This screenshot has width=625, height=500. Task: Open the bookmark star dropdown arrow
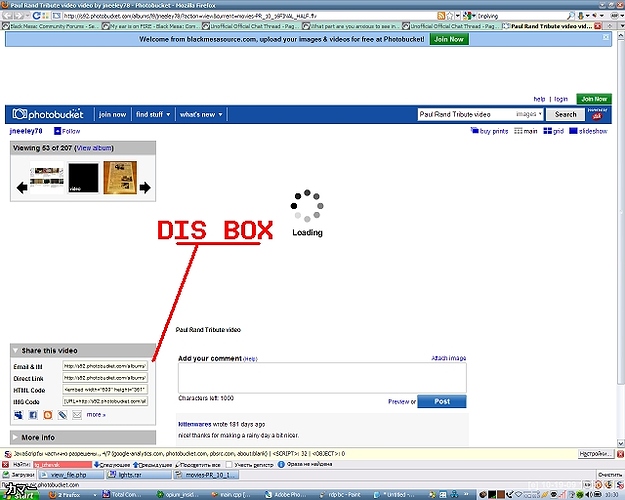coord(458,16)
